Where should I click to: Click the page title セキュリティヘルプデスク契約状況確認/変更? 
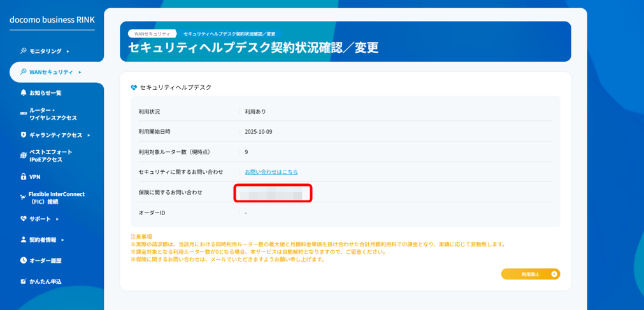pyautogui.click(x=254, y=48)
